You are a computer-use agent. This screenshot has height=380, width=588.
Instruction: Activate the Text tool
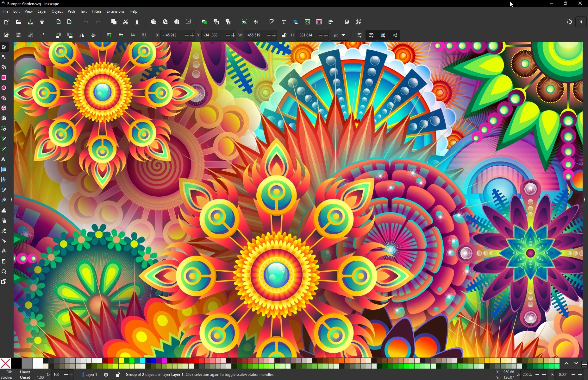click(x=4, y=159)
